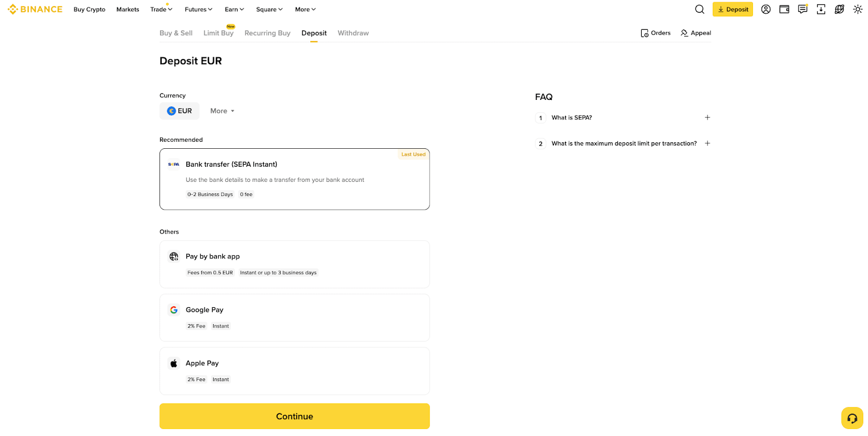Open the search icon in header

coord(699,9)
